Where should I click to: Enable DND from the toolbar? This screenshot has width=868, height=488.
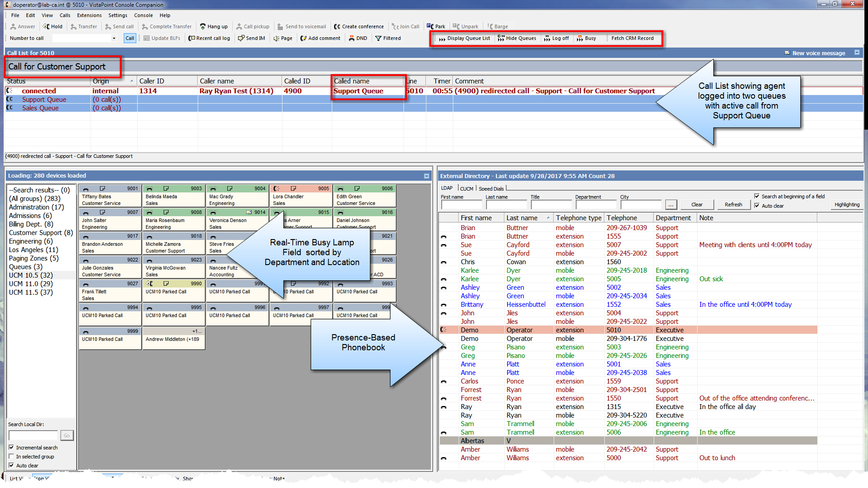coord(357,38)
